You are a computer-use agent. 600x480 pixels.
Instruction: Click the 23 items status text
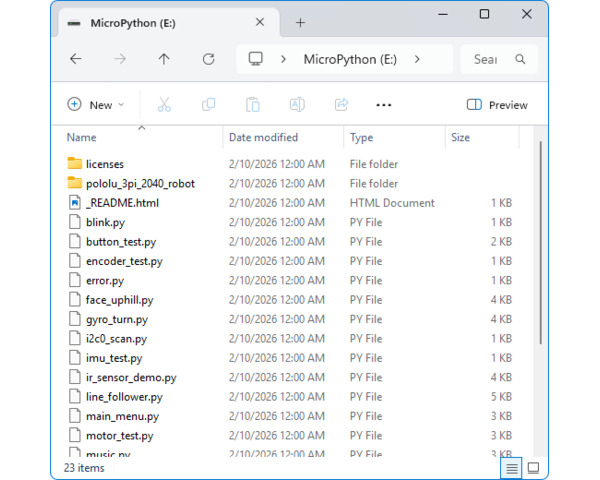click(84, 468)
